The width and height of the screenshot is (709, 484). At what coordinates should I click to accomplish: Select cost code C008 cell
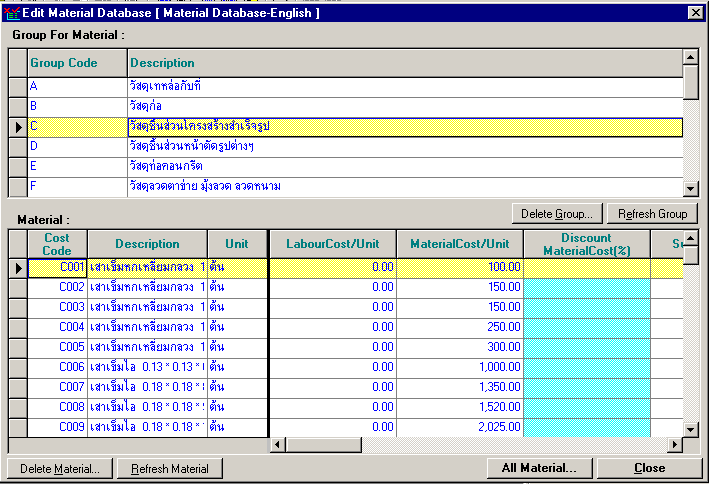57,408
